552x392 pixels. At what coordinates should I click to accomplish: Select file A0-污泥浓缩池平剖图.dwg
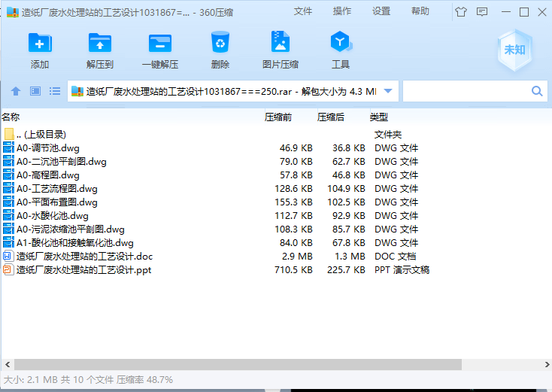[x=277, y=229]
